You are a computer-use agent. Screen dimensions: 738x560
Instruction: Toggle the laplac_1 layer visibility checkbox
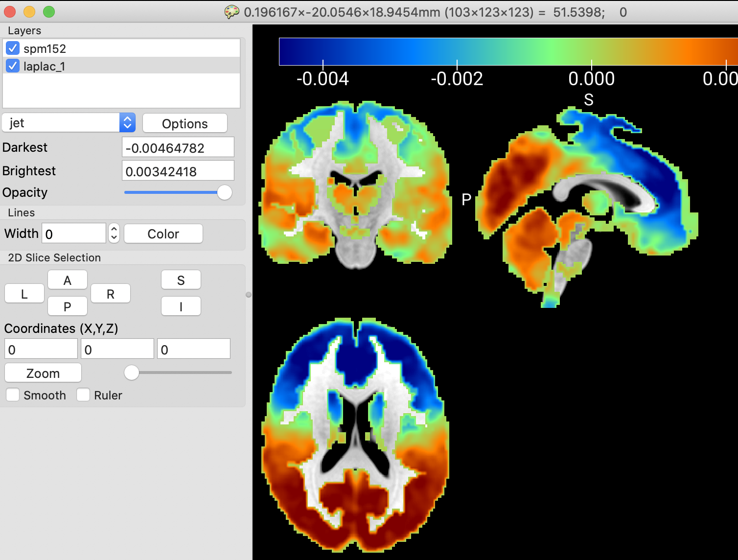13,66
